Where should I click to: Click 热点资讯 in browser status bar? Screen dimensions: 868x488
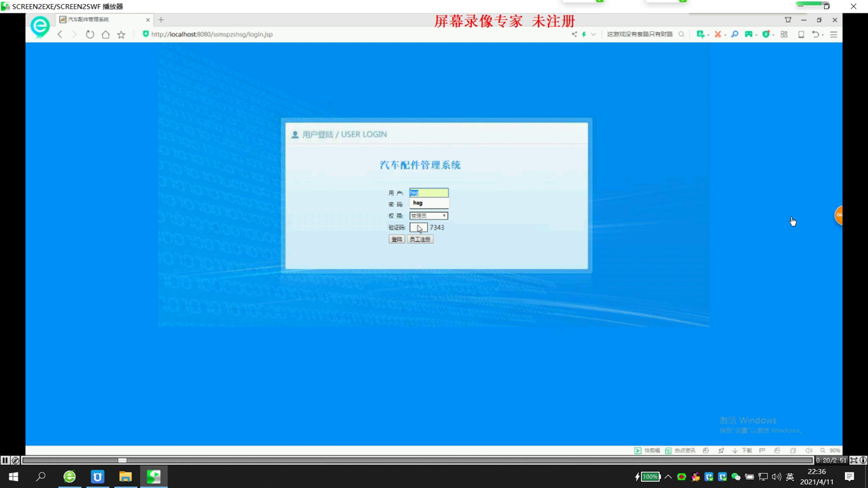point(680,450)
